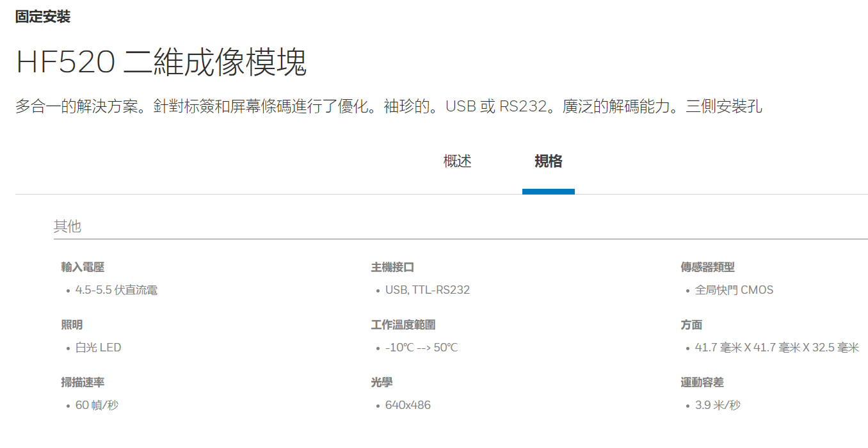This screenshot has width=868, height=448.
Task: Select the 規格 tab
Action: click(x=548, y=161)
